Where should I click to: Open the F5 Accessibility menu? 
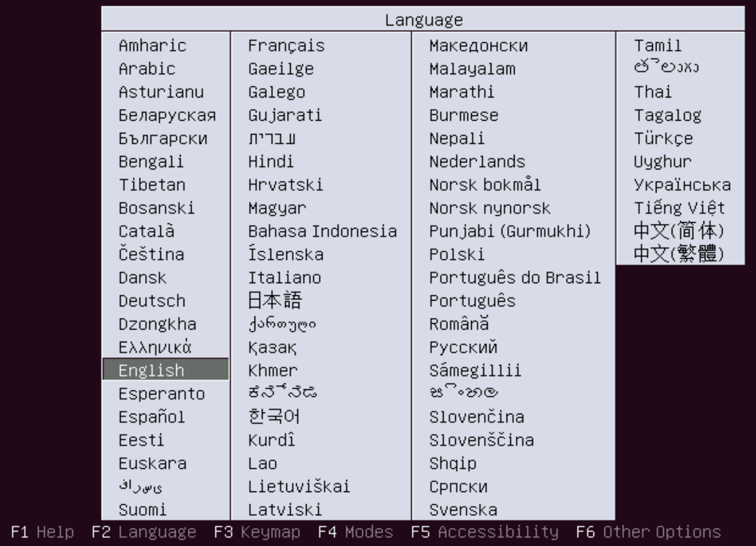pos(485,532)
